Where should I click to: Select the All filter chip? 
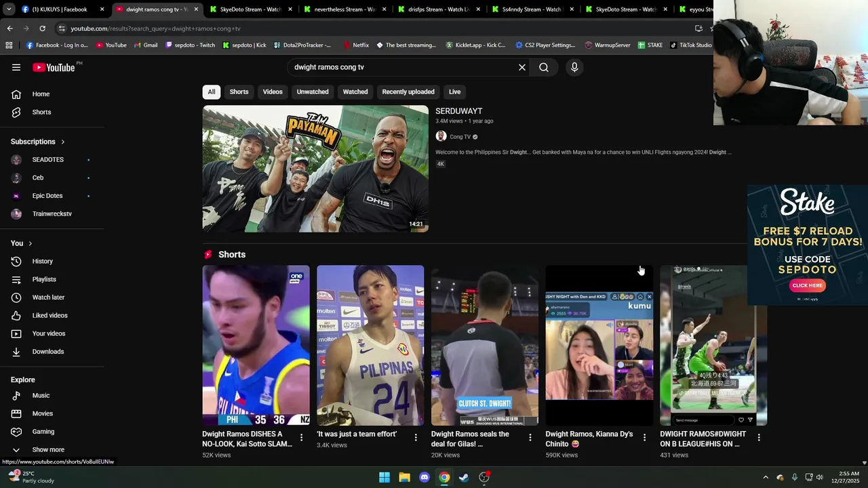point(212,91)
